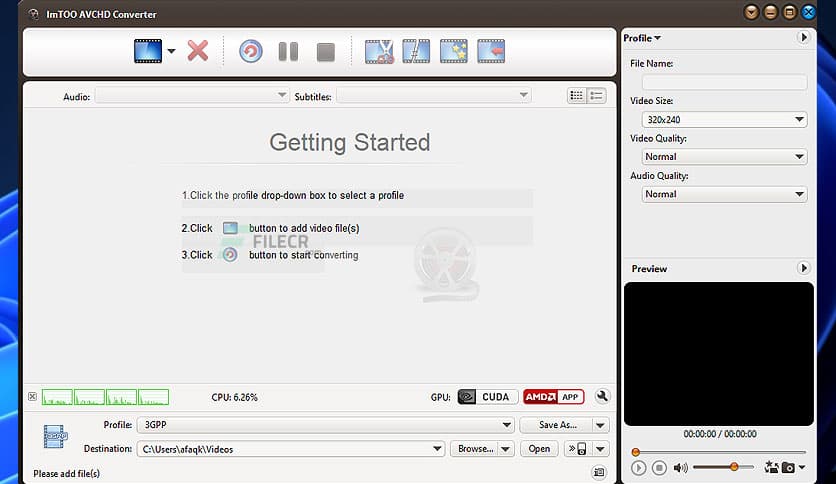The height and width of the screenshot is (484, 836).
Task: Click the preview seek slider handle
Action: 636,452
